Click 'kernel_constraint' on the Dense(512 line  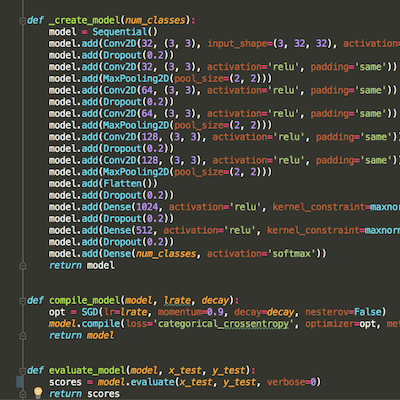pyautogui.click(x=313, y=230)
